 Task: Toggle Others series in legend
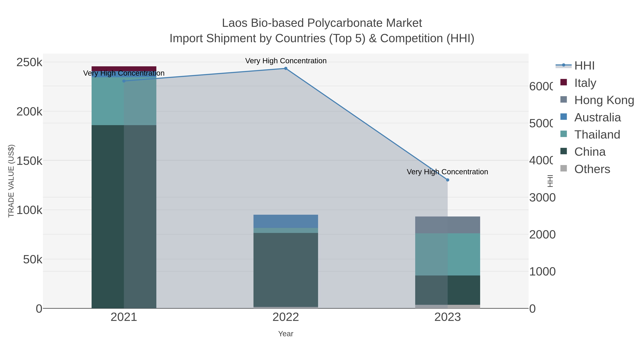[585, 169]
